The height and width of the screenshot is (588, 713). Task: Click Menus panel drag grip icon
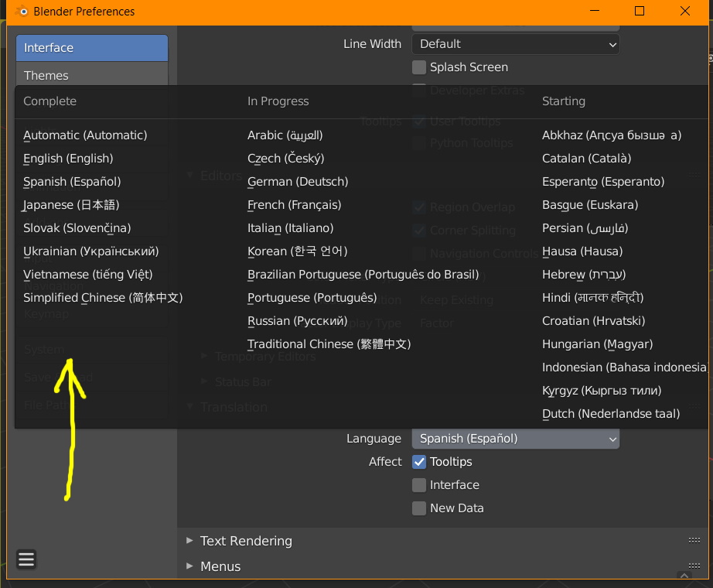(694, 566)
